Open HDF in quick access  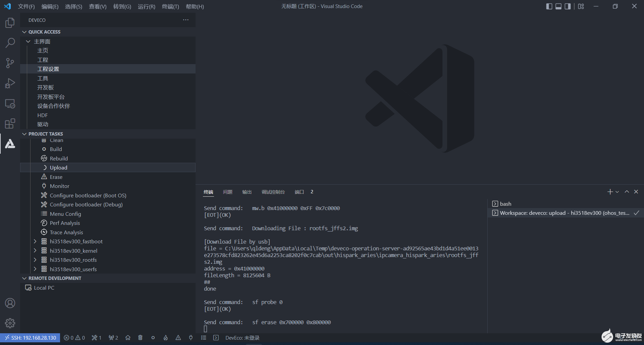pyautogui.click(x=108, y=115)
